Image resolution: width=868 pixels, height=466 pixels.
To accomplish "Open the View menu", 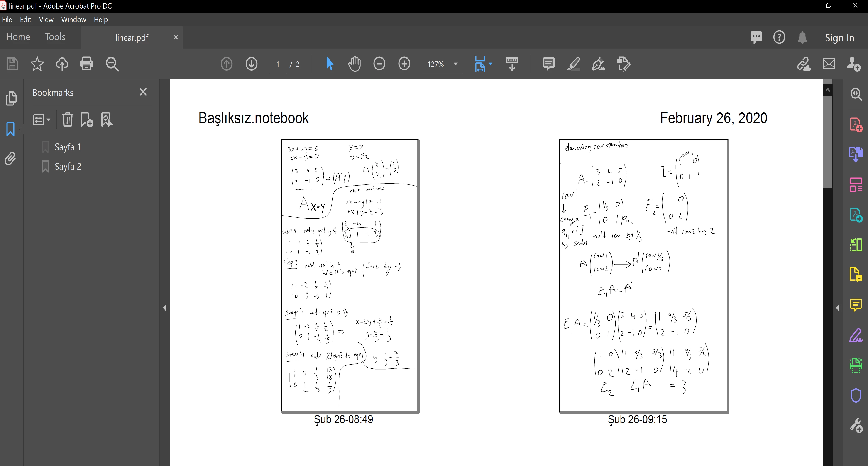I will [x=46, y=20].
